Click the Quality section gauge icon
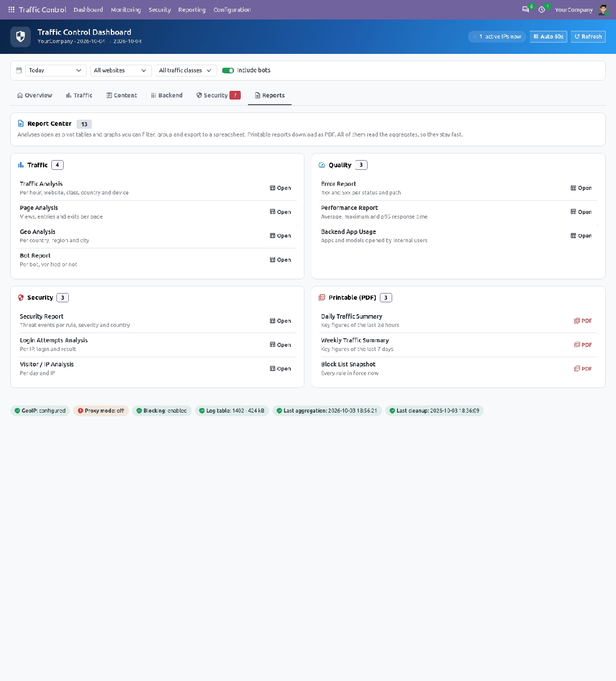The image size is (616, 681). pos(322,165)
